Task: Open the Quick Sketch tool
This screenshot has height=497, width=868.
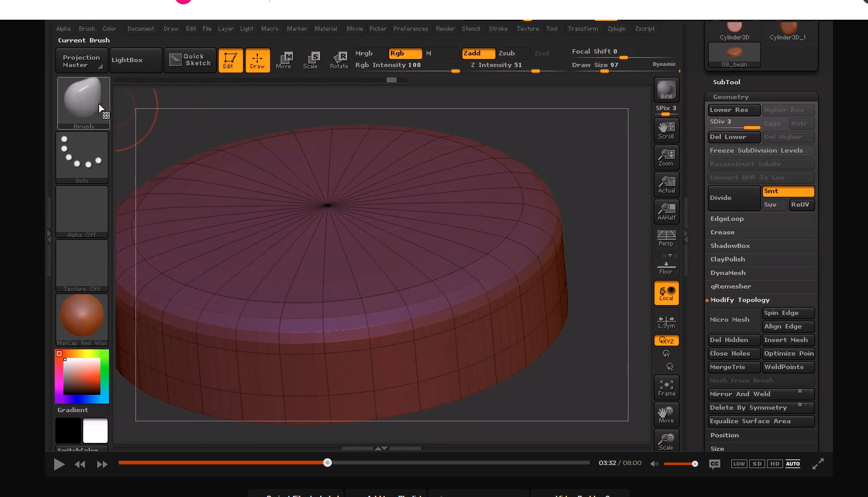Action: click(190, 60)
